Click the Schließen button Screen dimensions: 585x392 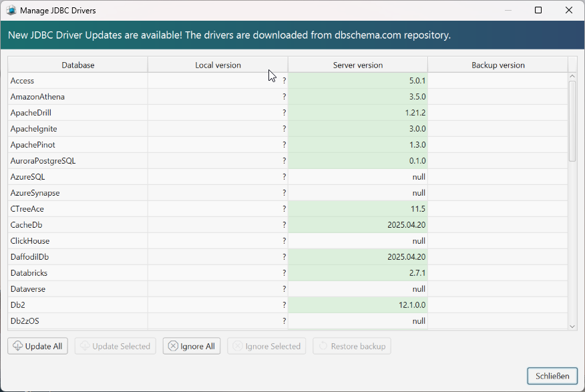click(552, 376)
